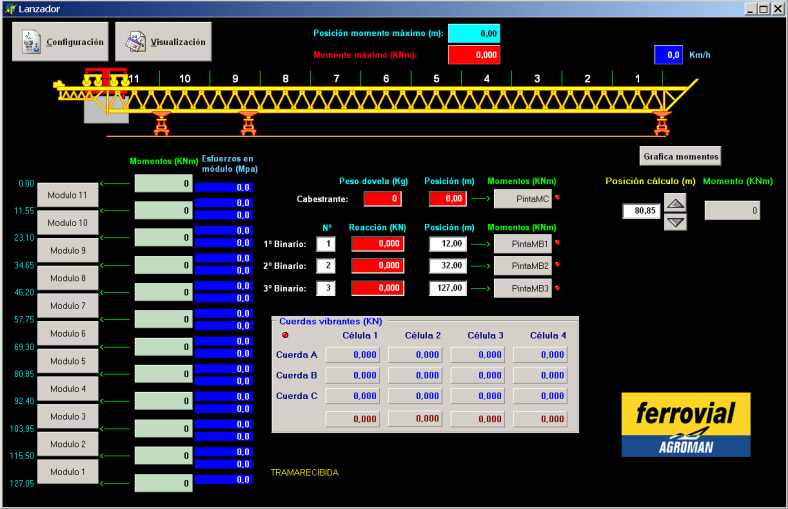Image resolution: width=788 pixels, height=509 pixels.
Task: Click the Posición cálculo value field
Action: point(639,211)
